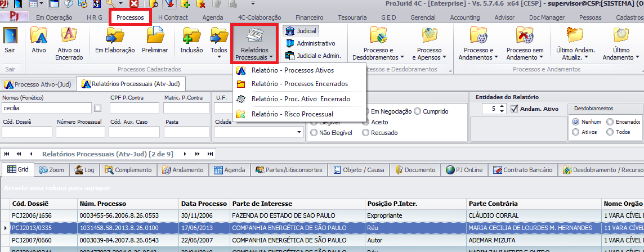The image size is (644, 252).
Task: Sort by Parte Contrária column header
Action: pos(532,204)
